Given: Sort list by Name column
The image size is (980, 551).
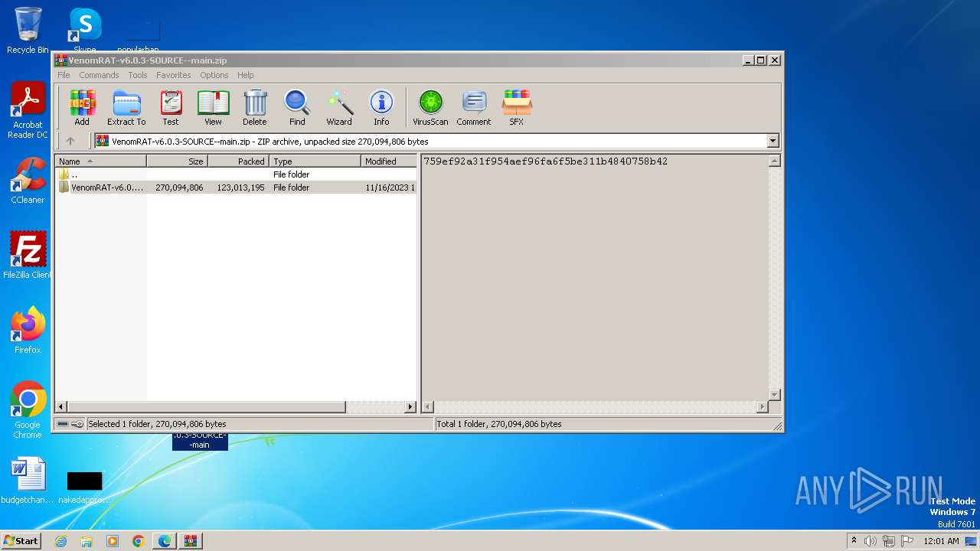Looking at the screenshot, I should click(100, 161).
